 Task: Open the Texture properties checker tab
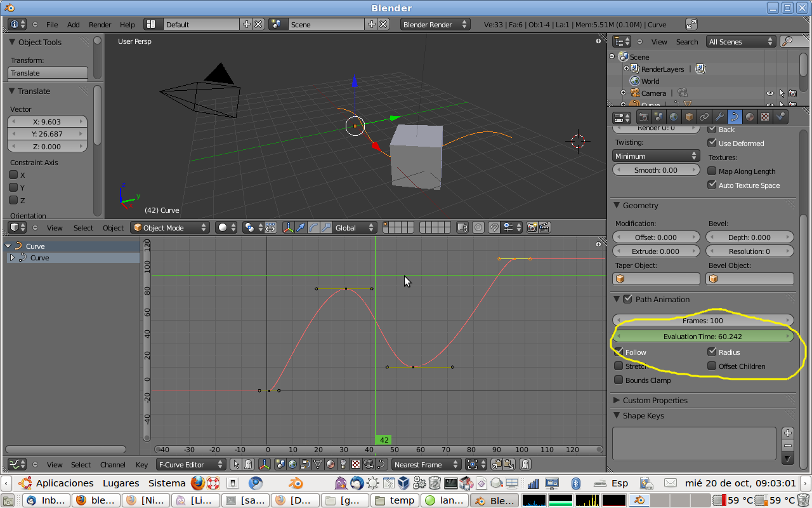pyautogui.click(x=766, y=117)
